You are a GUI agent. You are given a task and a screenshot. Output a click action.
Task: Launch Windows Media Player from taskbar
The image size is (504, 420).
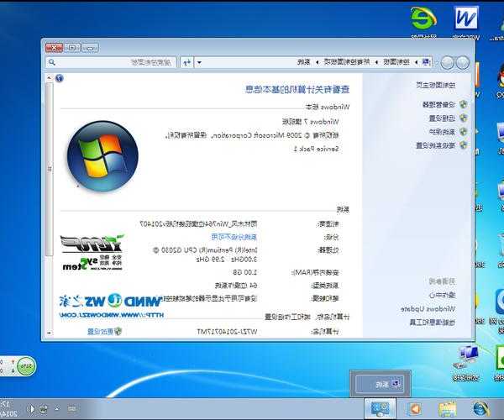point(413,409)
